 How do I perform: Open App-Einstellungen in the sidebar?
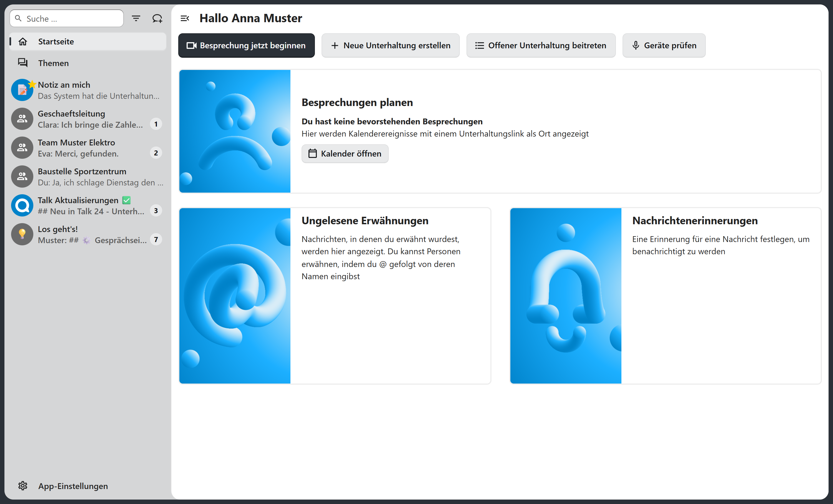(88, 486)
